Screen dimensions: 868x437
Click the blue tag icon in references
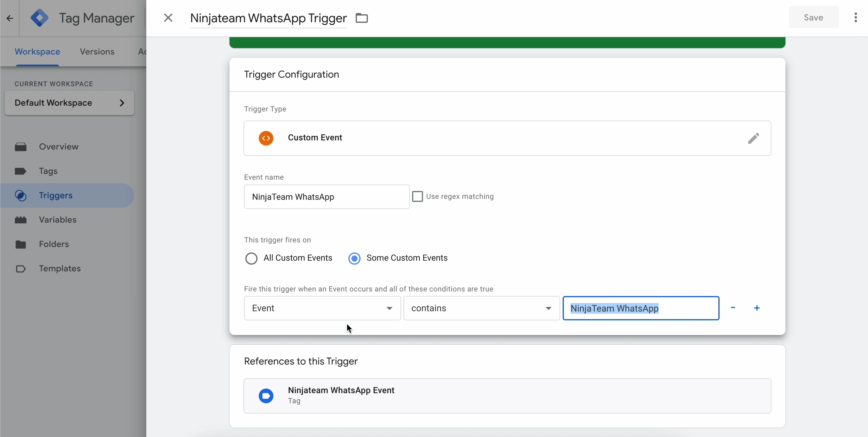266,396
